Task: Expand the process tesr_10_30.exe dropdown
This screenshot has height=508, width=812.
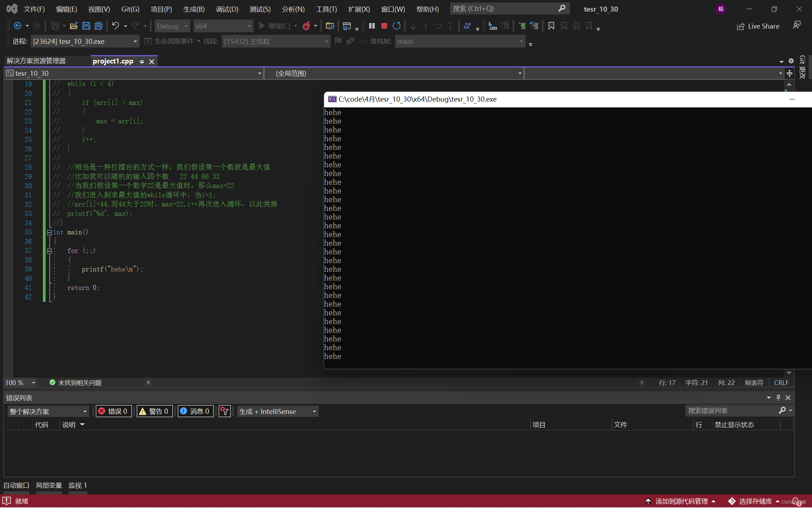Action: pos(85,41)
